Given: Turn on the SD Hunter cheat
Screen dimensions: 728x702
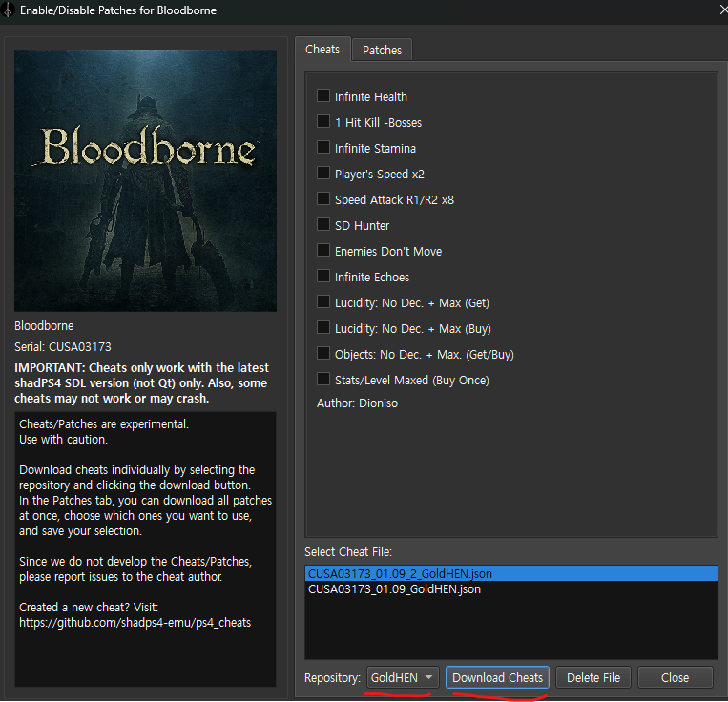Looking at the screenshot, I should [323, 224].
